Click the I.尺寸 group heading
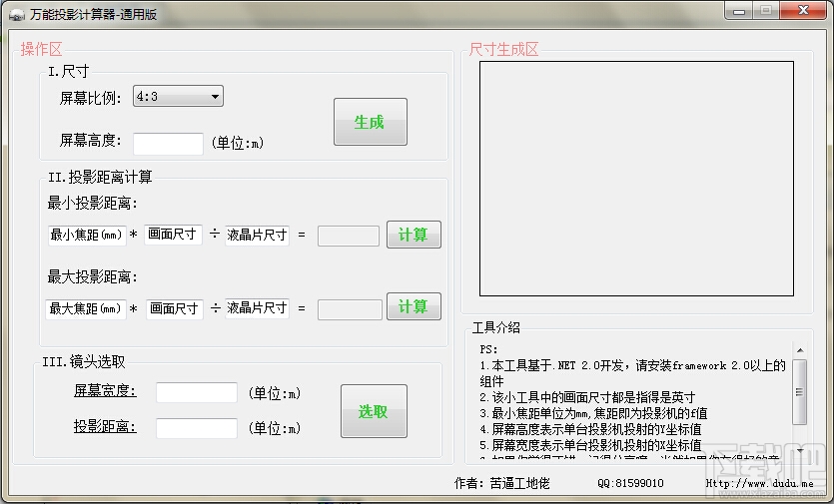Image resolution: width=834 pixels, height=504 pixels. [68, 71]
